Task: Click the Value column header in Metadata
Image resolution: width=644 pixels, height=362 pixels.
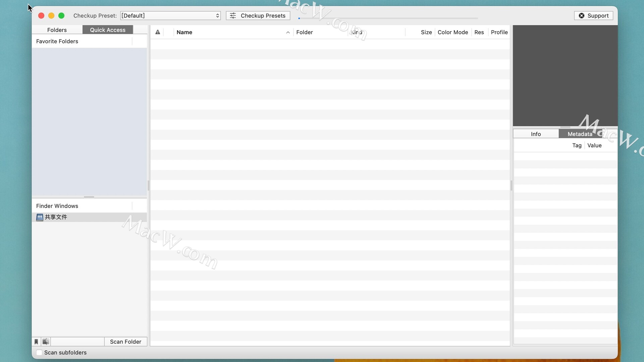Action: (x=594, y=145)
